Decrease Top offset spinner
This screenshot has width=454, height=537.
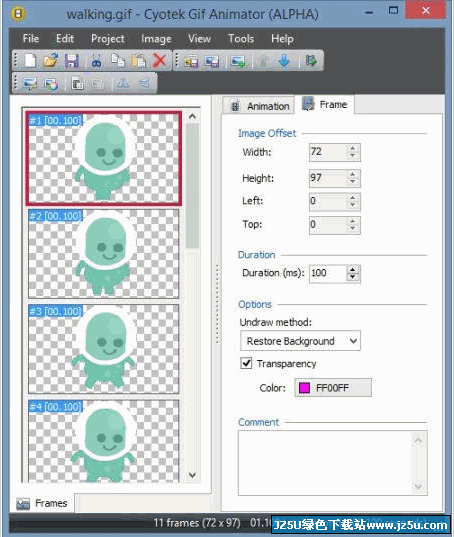[353, 229]
